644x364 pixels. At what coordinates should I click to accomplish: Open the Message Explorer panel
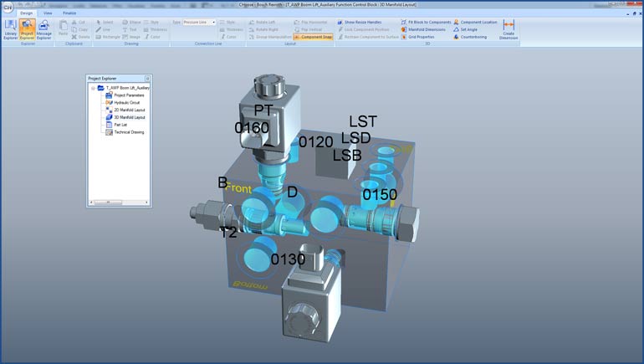coord(44,29)
